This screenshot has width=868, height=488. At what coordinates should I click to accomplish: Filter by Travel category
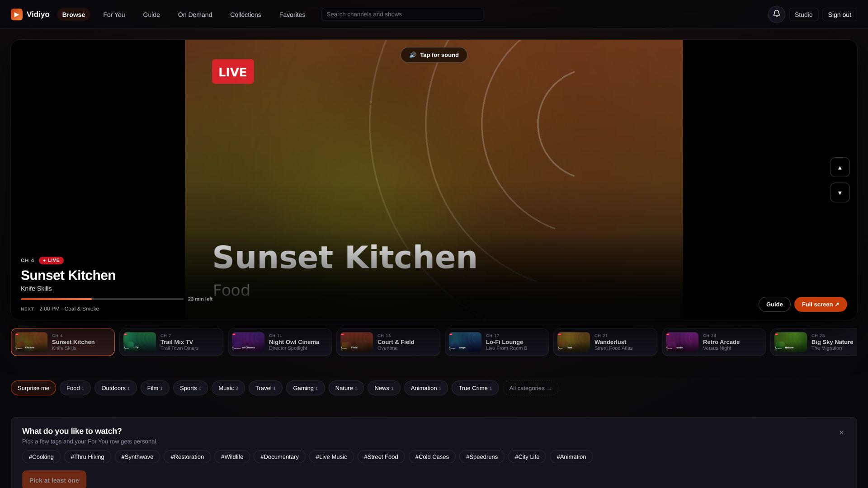(265, 388)
